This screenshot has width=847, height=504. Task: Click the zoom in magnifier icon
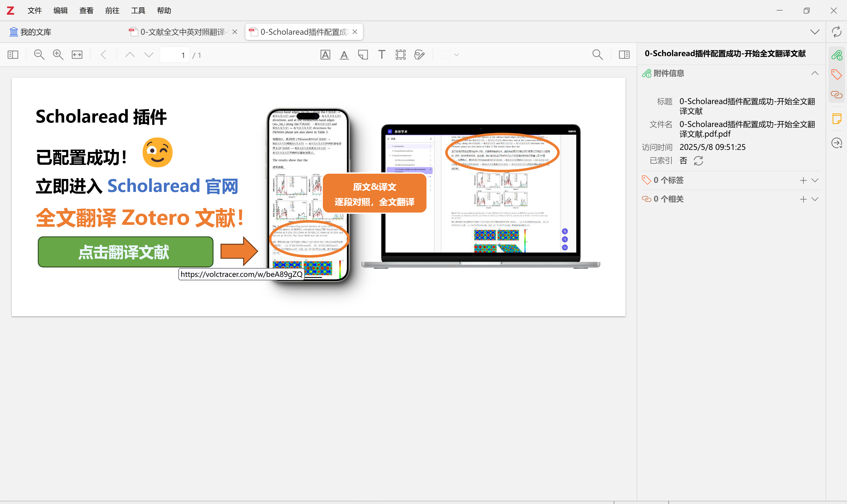[58, 55]
